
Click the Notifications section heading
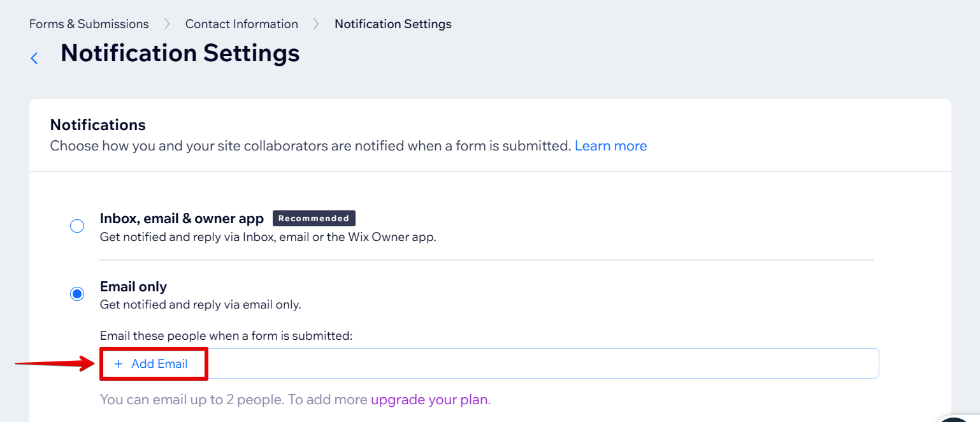[98, 124]
